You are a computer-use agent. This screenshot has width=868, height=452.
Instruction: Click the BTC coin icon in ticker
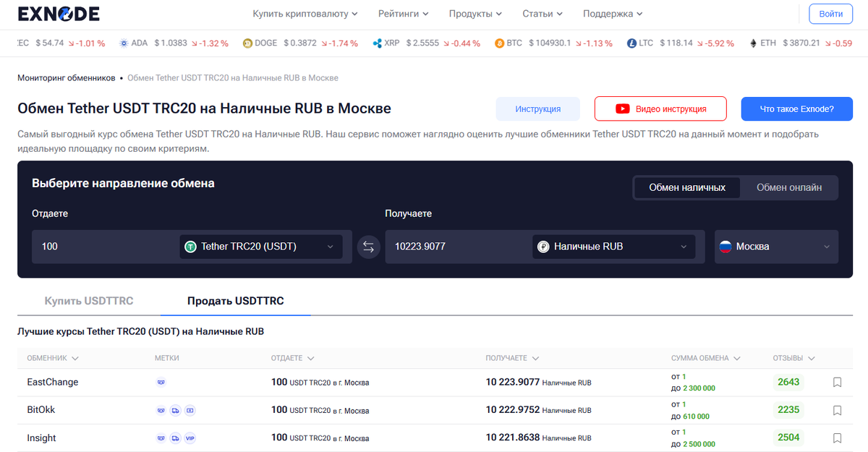(x=499, y=43)
